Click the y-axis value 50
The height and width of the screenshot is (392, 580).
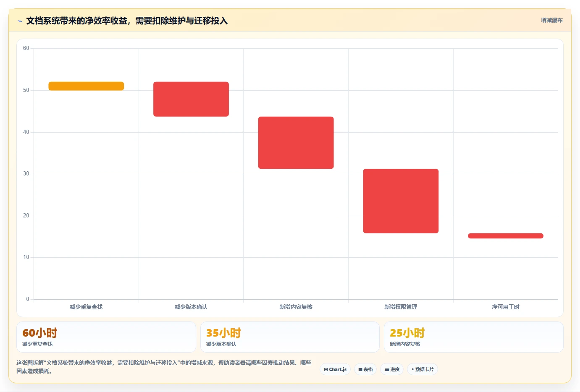click(26, 90)
